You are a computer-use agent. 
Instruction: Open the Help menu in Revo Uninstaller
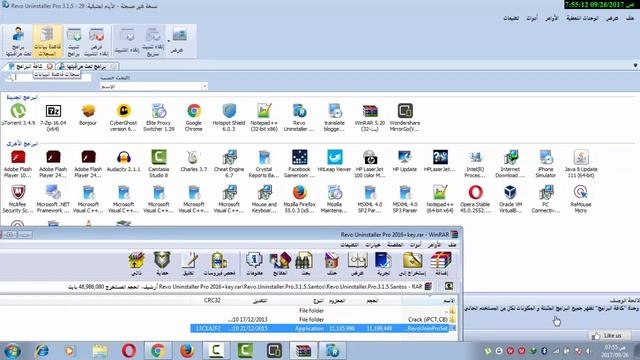click(511, 18)
